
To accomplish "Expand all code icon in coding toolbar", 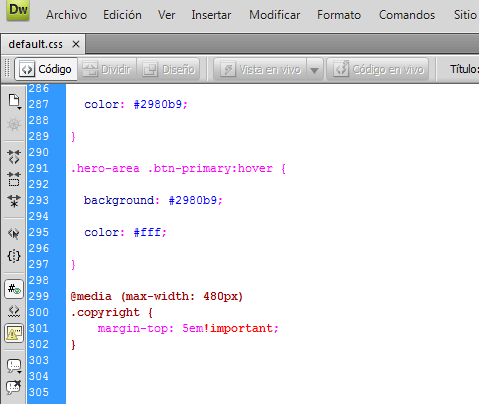I will [14, 201].
